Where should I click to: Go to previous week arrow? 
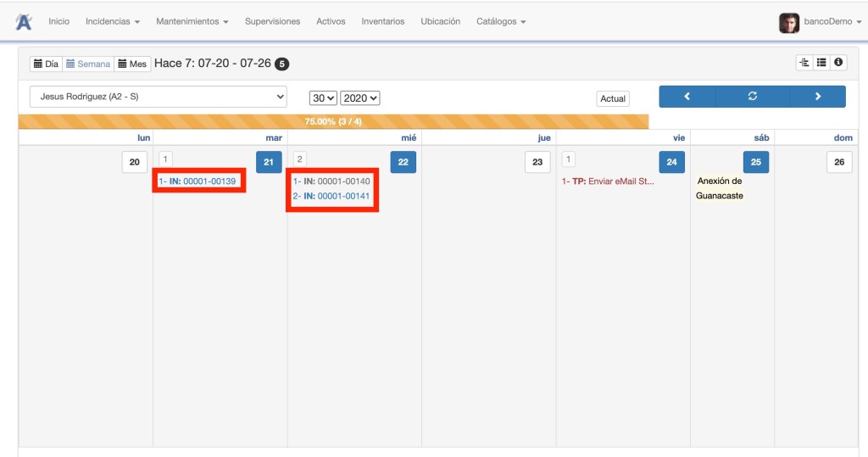point(687,97)
